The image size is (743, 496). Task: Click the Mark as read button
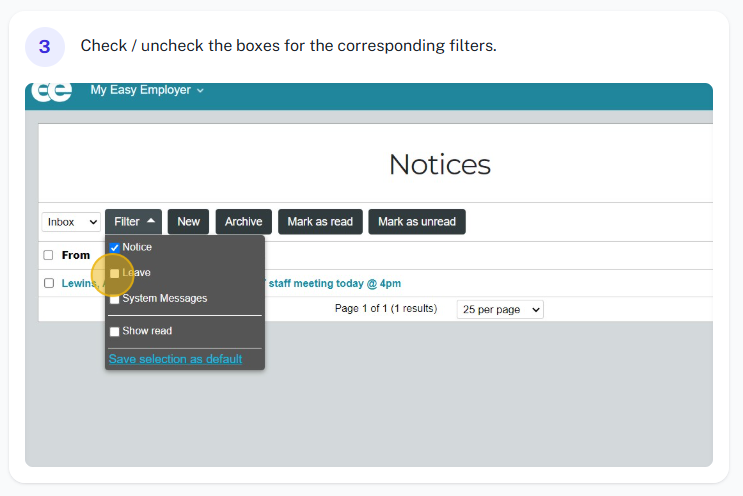pyautogui.click(x=320, y=222)
